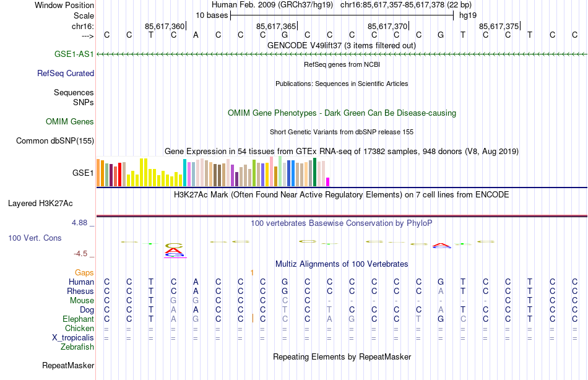Open the GSE1 expression track label
The image size is (588, 380).
(x=83, y=173)
